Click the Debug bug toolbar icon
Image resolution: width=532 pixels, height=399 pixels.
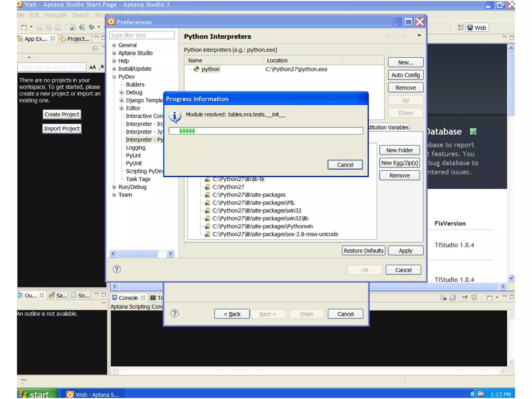[x=91, y=27]
